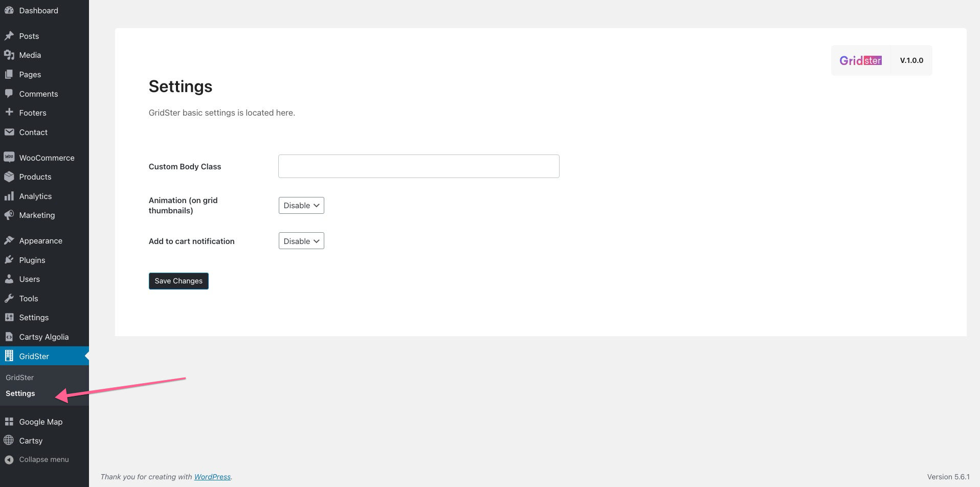The height and width of the screenshot is (487, 980).
Task: Open the Add to cart notification dropdown
Action: coord(301,241)
